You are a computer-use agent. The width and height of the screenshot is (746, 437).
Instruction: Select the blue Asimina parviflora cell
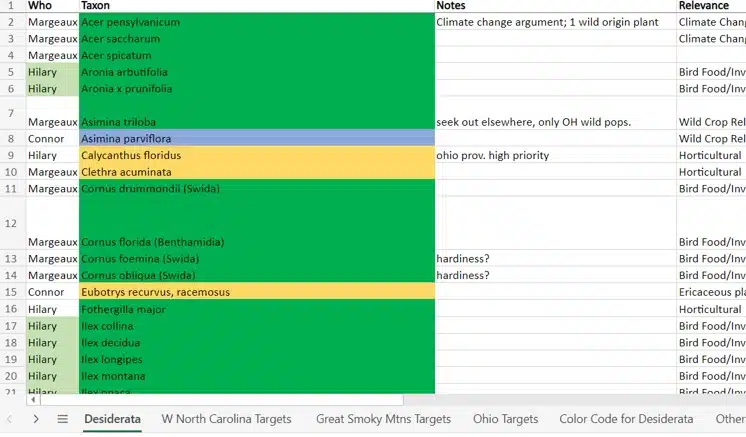point(257,138)
